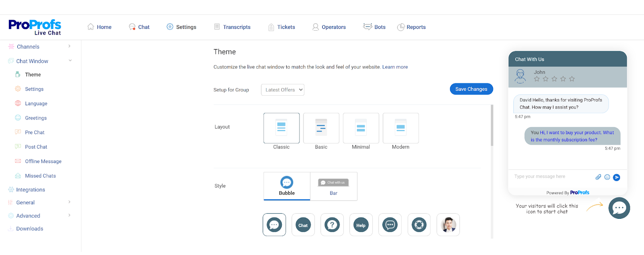
Task: Click the floating chat bubble launcher
Action: pyautogui.click(x=619, y=208)
